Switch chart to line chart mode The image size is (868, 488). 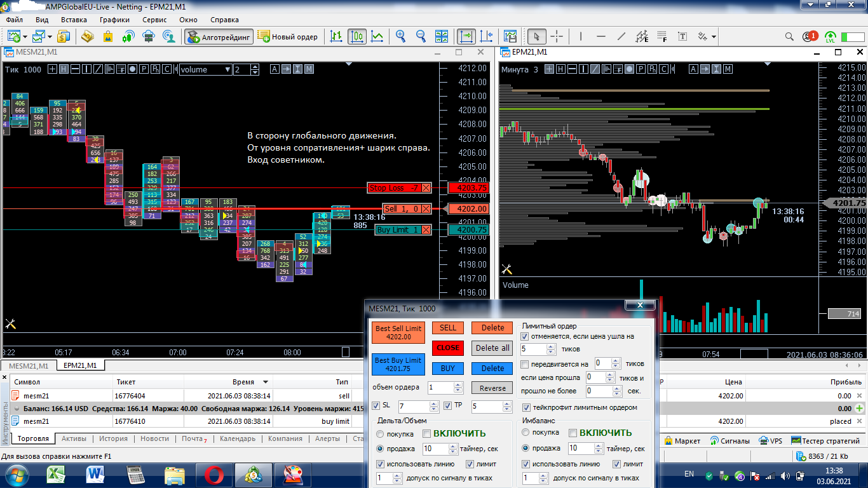click(377, 36)
